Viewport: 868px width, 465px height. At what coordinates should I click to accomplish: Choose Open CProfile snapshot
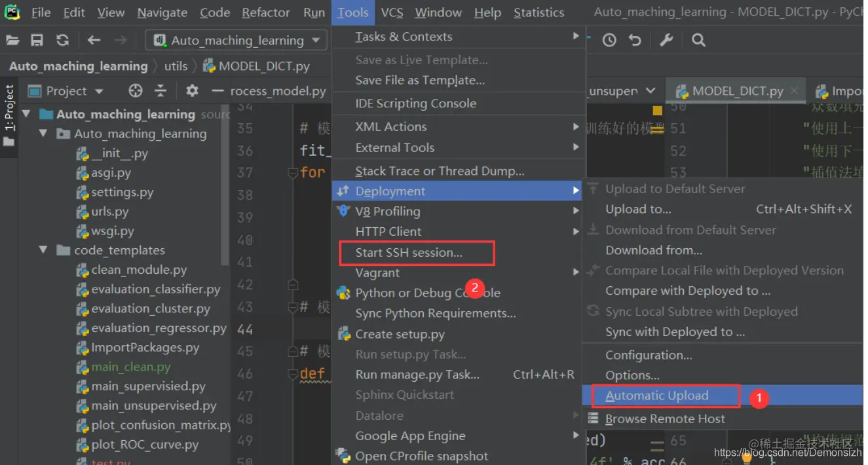click(x=459, y=456)
